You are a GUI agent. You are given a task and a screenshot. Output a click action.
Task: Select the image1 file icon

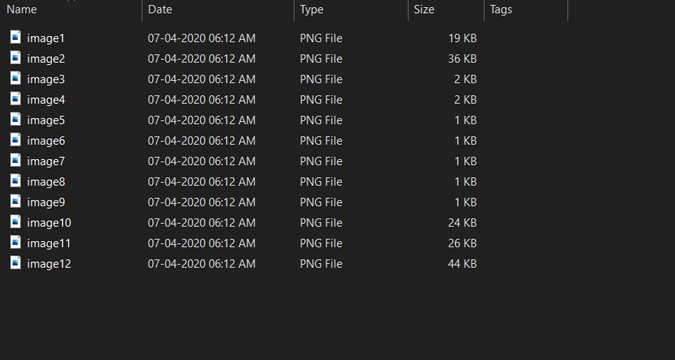click(15, 37)
